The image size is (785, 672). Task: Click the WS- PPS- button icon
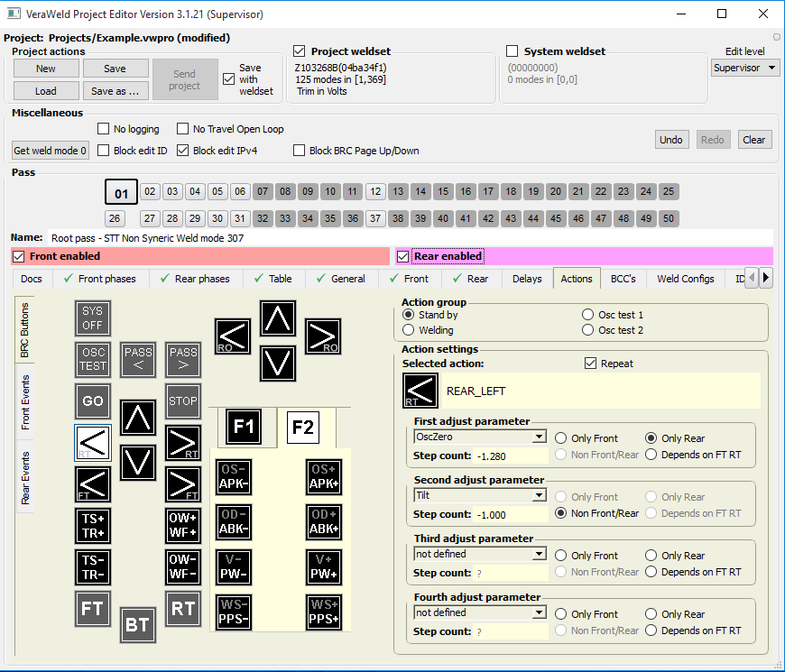tap(234, 612)
